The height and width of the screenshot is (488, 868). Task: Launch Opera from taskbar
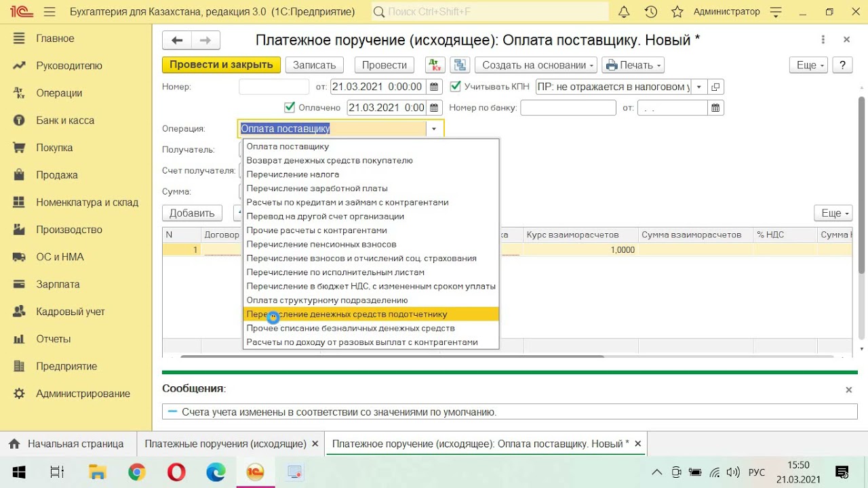point(176,472)
